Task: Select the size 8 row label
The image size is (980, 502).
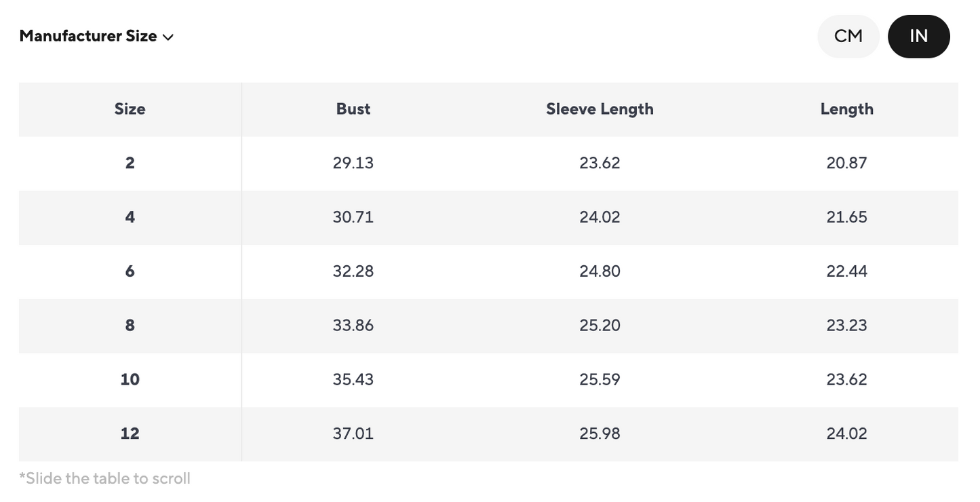Action: (x=130, y=326)
